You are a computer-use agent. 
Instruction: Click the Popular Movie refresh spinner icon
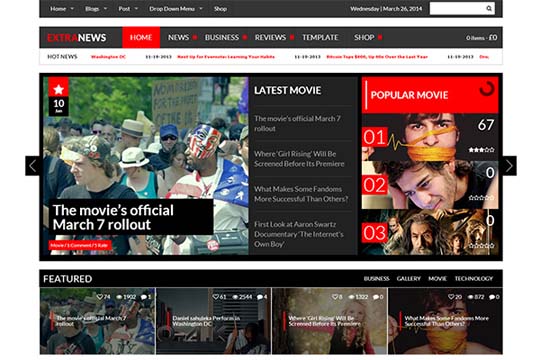pyautogui.click(x=487, y=89)
